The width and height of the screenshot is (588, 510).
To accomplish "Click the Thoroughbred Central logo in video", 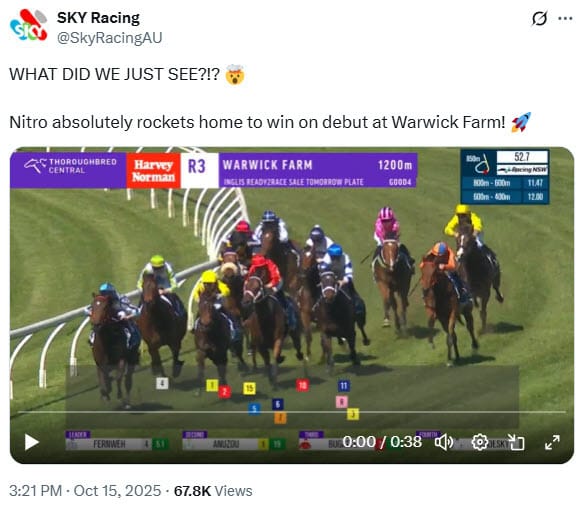I will pos(70,166).
